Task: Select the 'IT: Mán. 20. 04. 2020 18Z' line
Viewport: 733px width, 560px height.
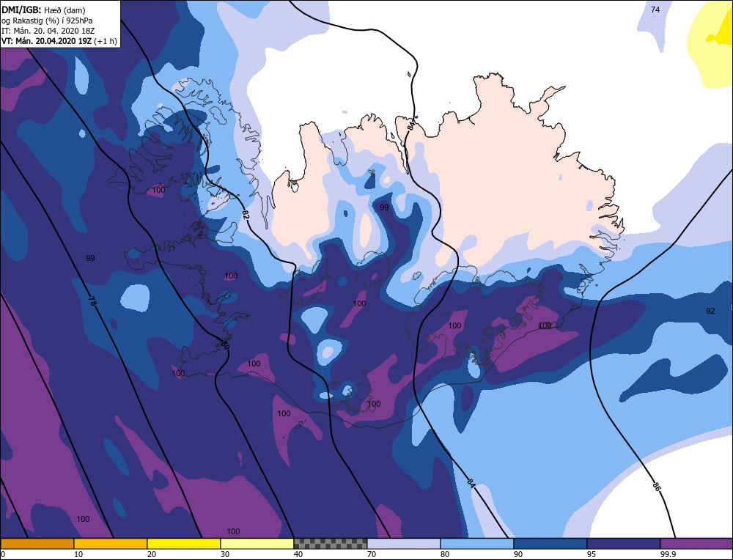Action: pyautogui.click(x=48, y=31)
